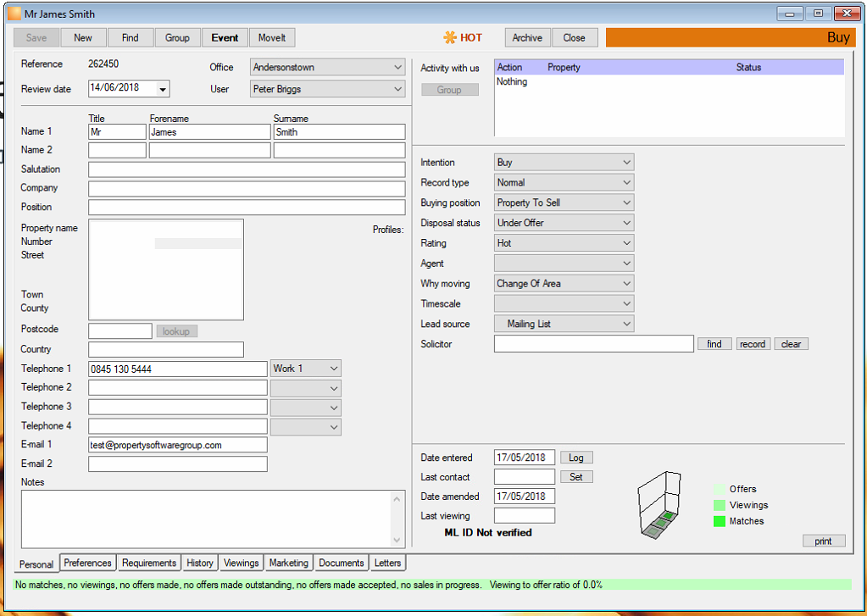The height and width of the screenshot is (616, 867).
Task: Open the Review date calendar arrow
Action: (x=163, y=89)
